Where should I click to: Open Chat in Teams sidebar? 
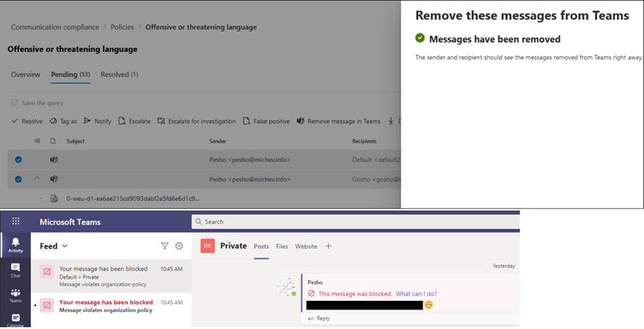pos(15,270)
